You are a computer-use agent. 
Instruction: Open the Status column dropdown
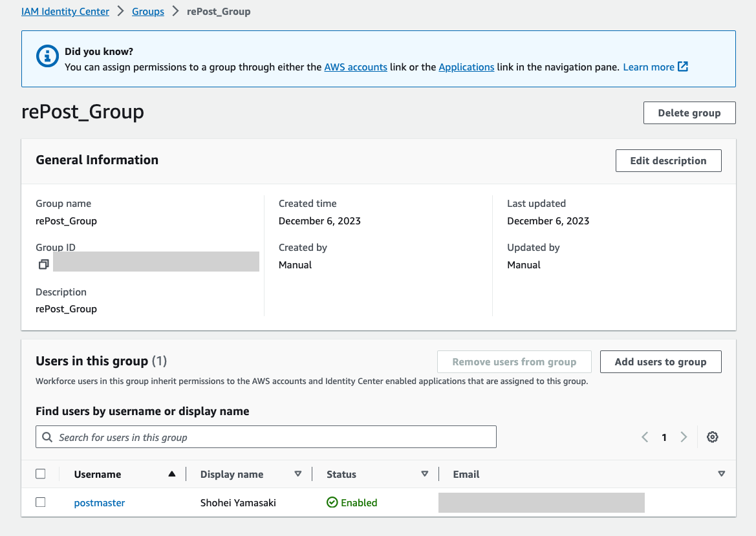pyautogui.click(x=425, y=473)
